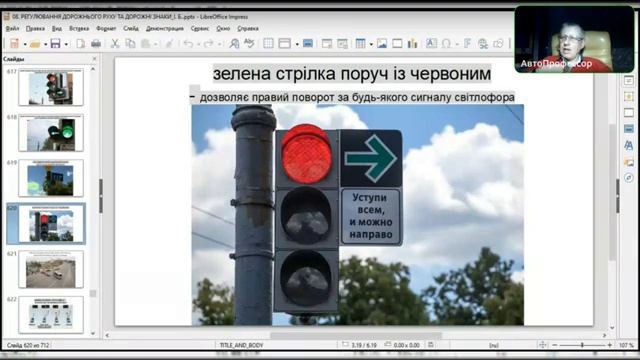Open dropdown arrow next to Paste icon

[x=156, y=44]
